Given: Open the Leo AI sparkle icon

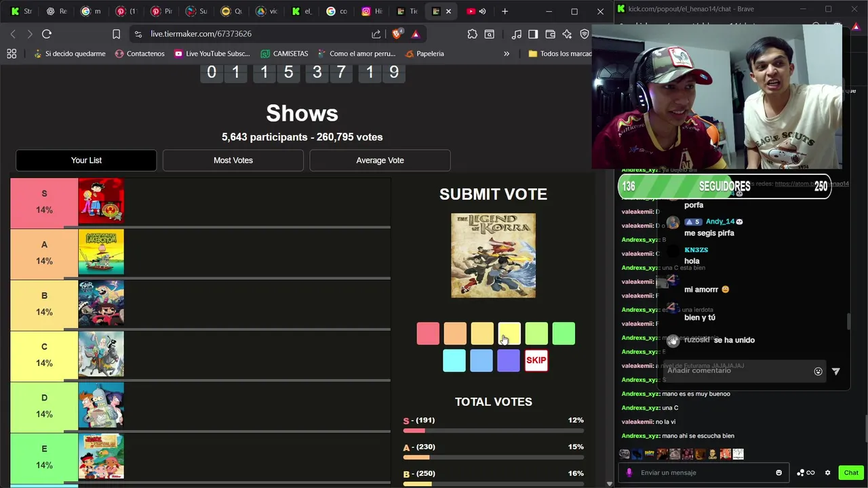Looking at the screenshot, I should 567,34.
